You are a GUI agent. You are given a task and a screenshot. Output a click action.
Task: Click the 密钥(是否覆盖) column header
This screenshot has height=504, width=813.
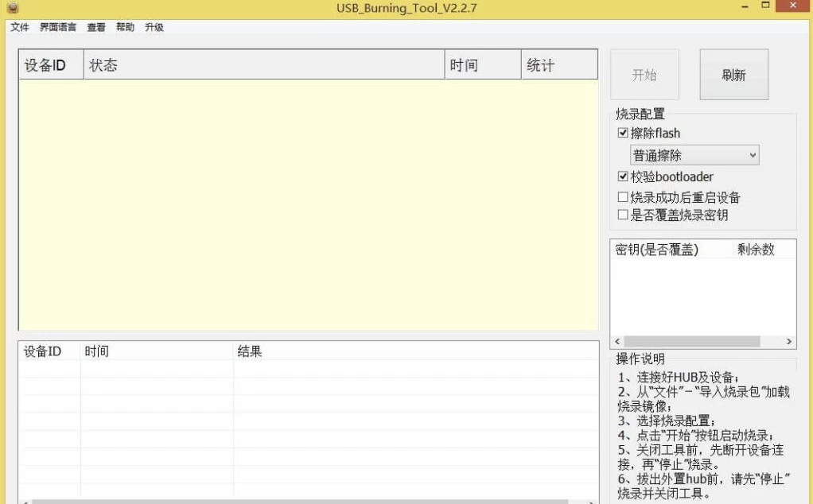671,250
